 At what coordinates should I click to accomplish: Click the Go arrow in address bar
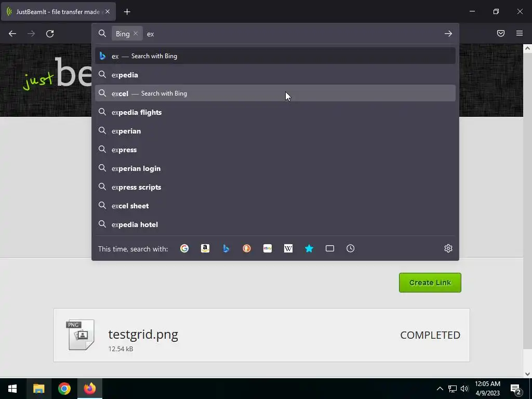[x=448, y=34]
